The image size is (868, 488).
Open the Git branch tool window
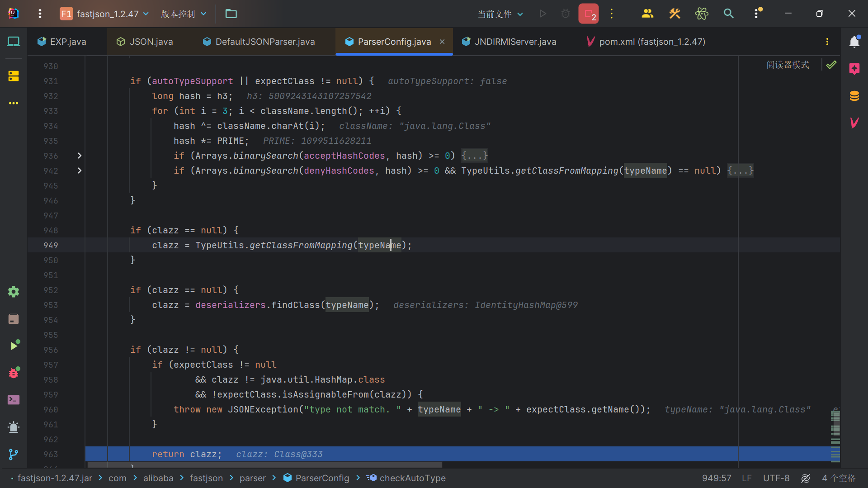click(x=14, y=455)
